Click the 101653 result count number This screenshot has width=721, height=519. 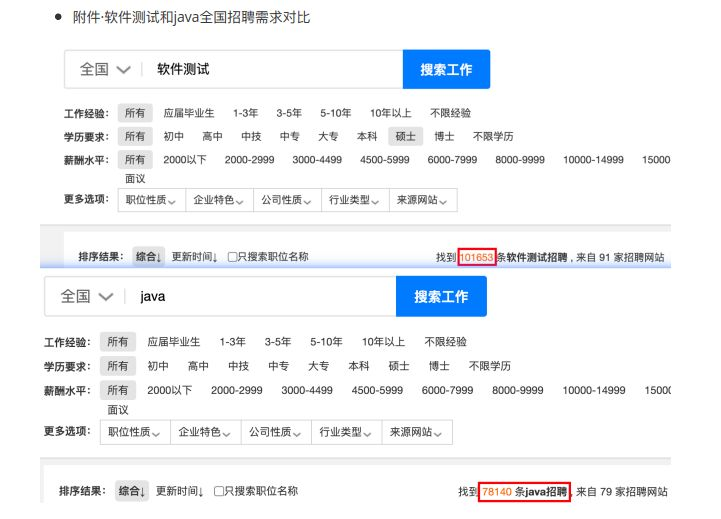pyautogui.click(x=477, y=257)
